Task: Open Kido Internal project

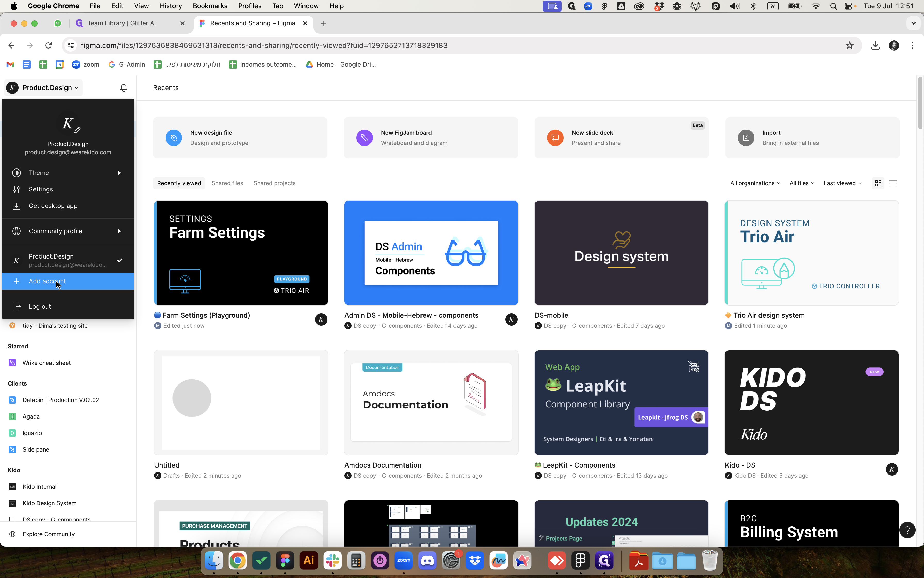Action: click(39, 487)
